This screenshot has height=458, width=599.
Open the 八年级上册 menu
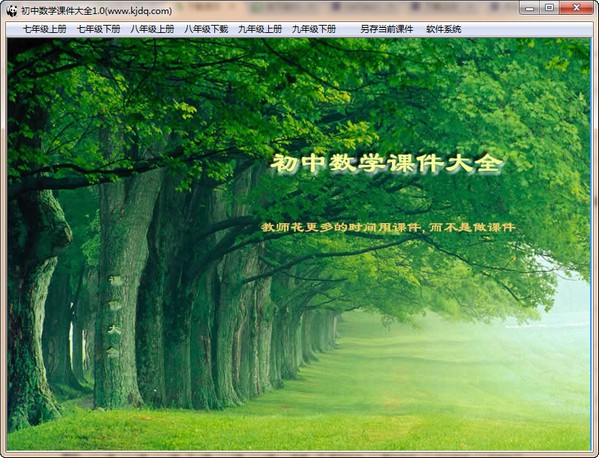pos(152,29)
